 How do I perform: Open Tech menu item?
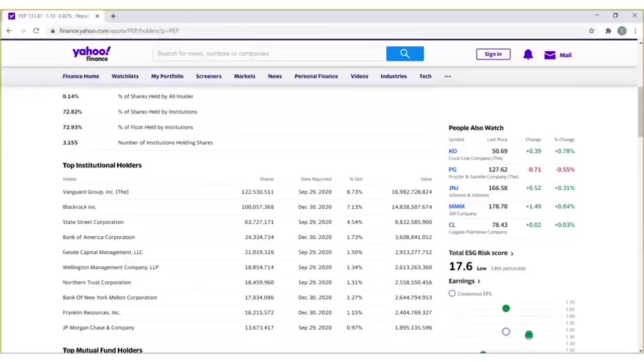[x=425, y=76]
